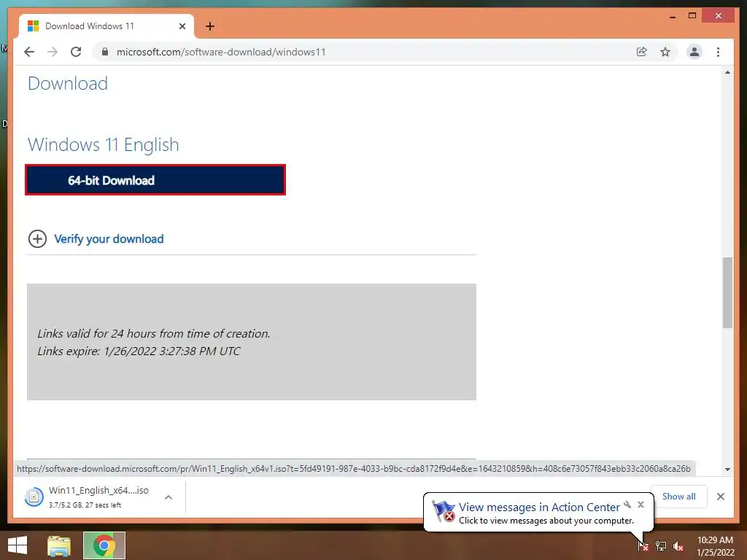Screen dimensions: 747x560
Task: Click the scrollbar up arrow
Action: (x=727, y=72)
